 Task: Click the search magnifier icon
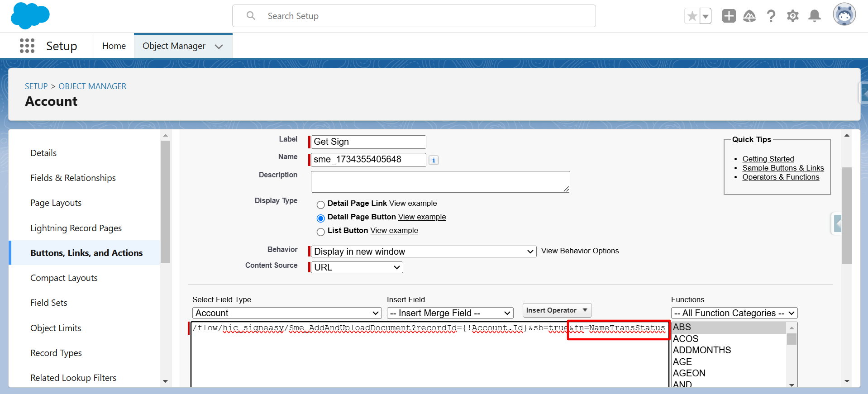coord(251,16)
